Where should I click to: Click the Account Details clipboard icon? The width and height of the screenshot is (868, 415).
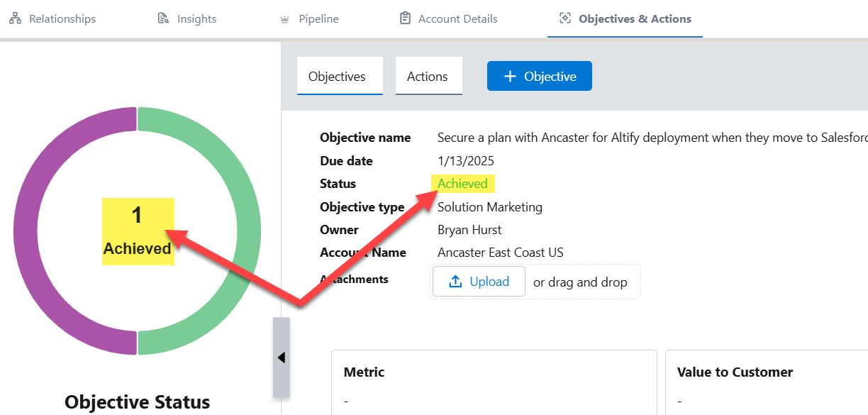(x=405, y=19)
